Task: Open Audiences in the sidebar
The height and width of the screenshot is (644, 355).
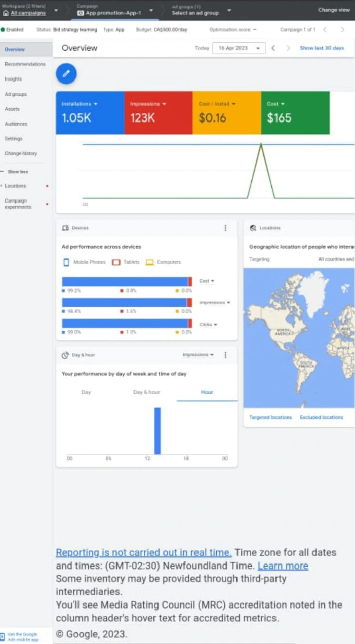Action: 16,124
